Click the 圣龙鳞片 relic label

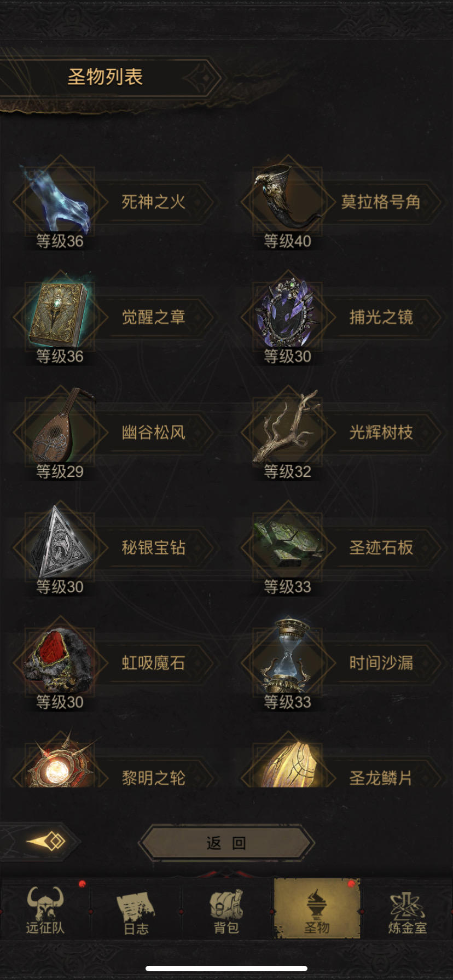(381, 777)
